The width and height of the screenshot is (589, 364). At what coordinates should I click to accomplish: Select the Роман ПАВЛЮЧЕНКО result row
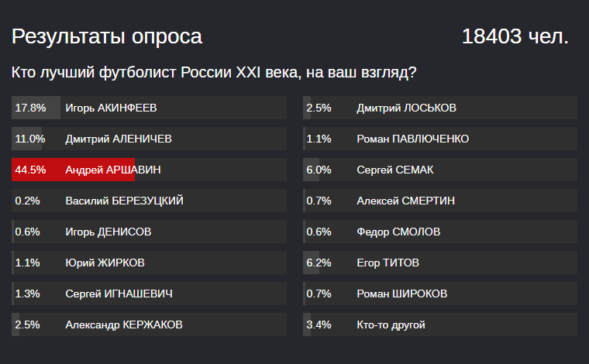click(440, 139)
